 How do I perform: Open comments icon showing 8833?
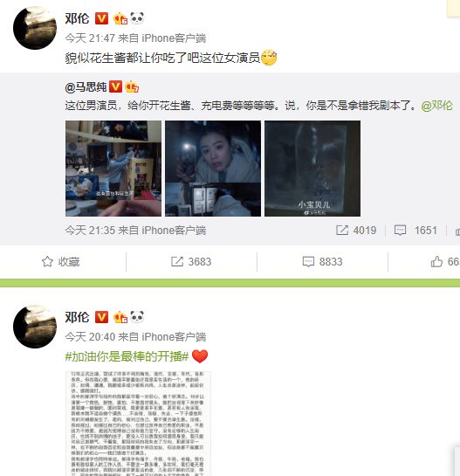tap(308, 262)
